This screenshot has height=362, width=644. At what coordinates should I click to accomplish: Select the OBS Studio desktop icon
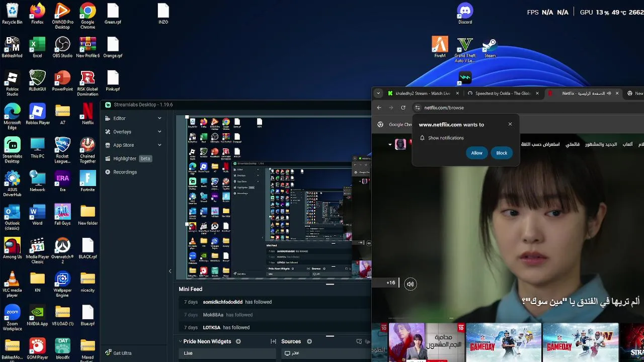(x=62, y=47)
